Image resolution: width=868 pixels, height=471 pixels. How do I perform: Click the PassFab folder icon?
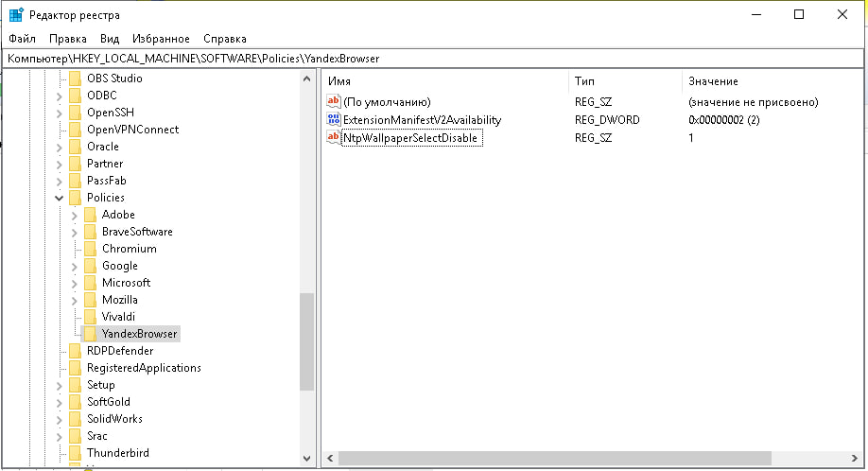point(76,181)
